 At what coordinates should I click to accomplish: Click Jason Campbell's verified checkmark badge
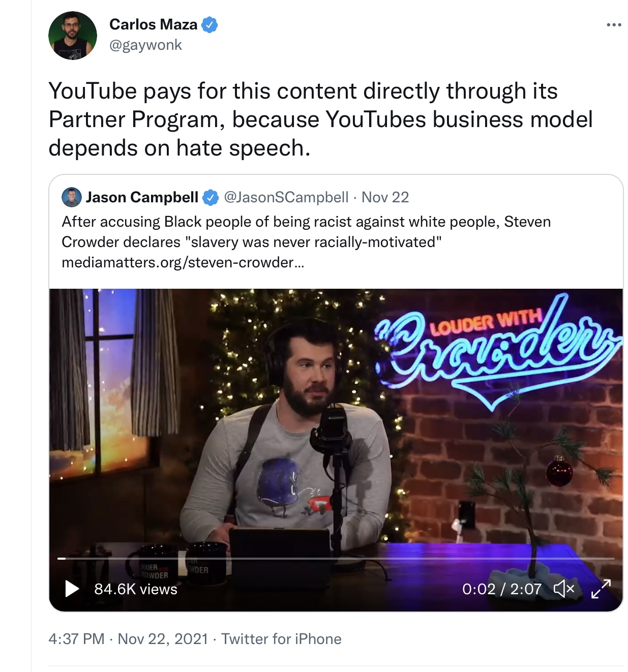point(211,197)
